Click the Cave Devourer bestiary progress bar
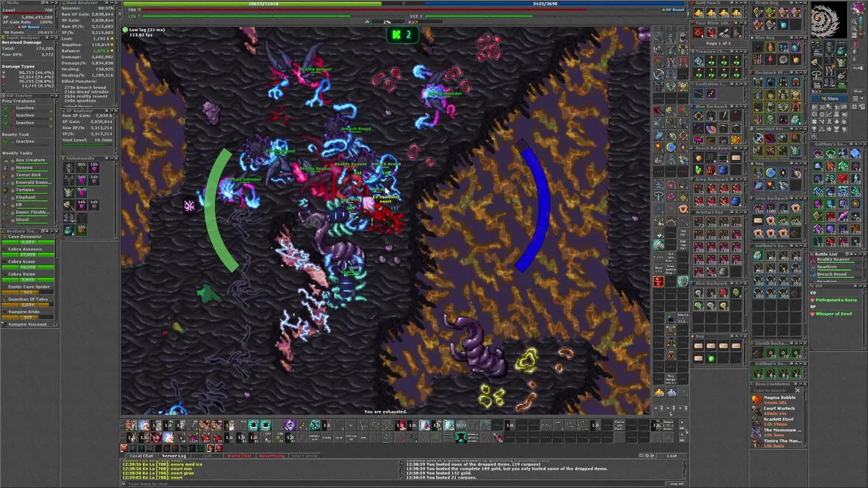The height and width of the screenshot is (488, 868). (27, 241)
